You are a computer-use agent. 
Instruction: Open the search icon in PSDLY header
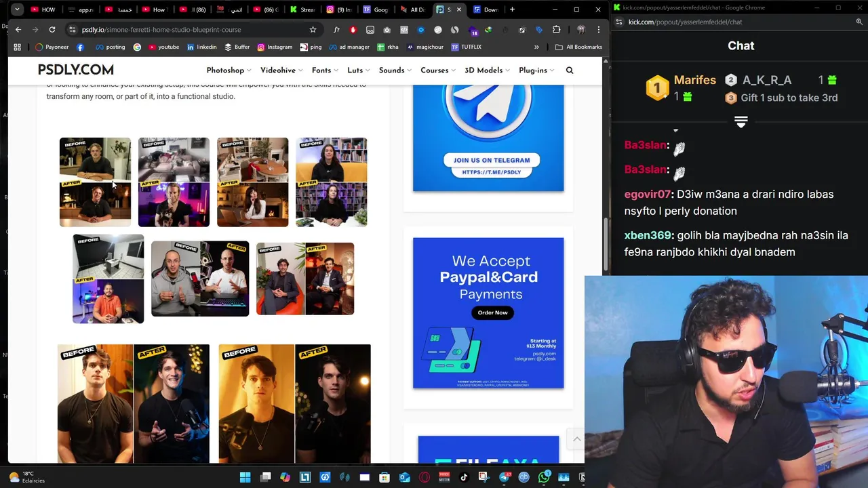[x=570, y=70]
